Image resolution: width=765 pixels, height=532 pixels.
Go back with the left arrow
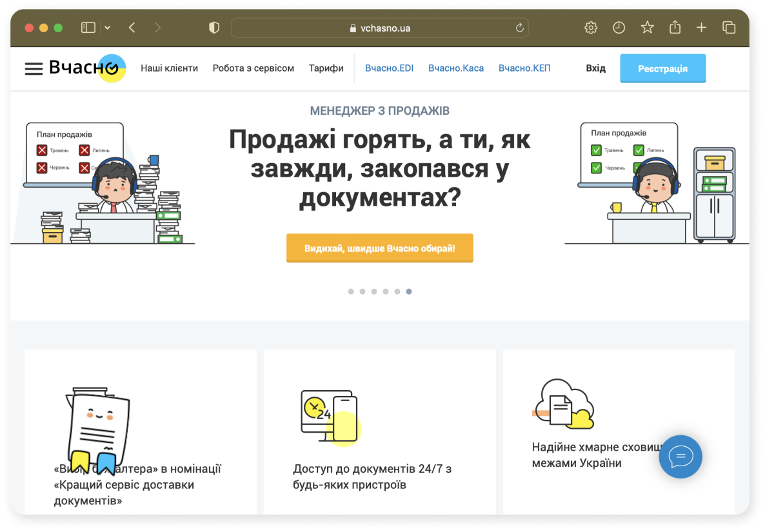click(x=132, y=28)
